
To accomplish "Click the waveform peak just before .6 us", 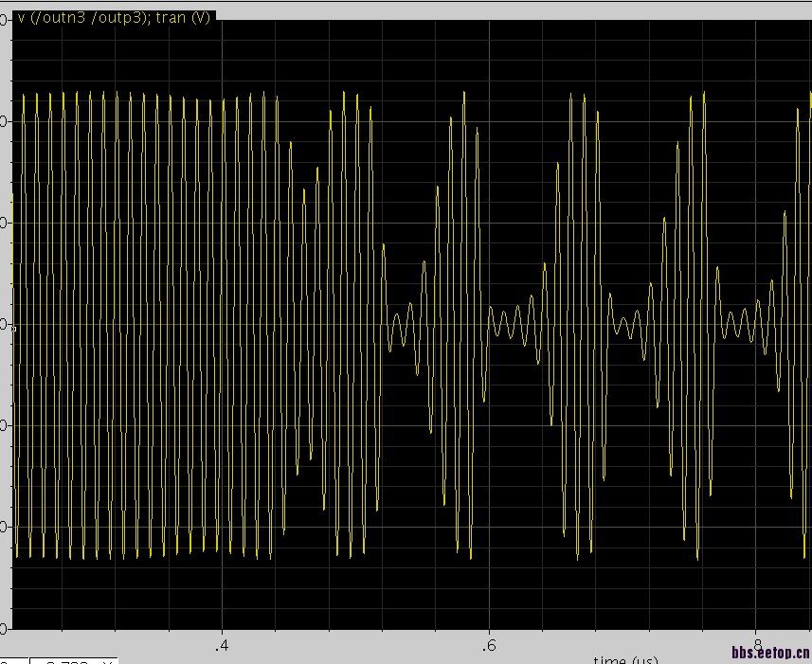I will coord(464,94).
